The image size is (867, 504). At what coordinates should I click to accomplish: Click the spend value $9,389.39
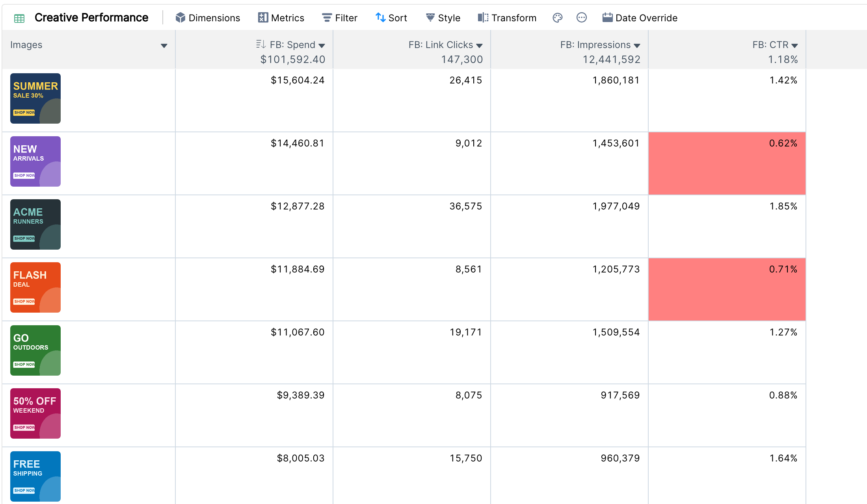(301, 395)
